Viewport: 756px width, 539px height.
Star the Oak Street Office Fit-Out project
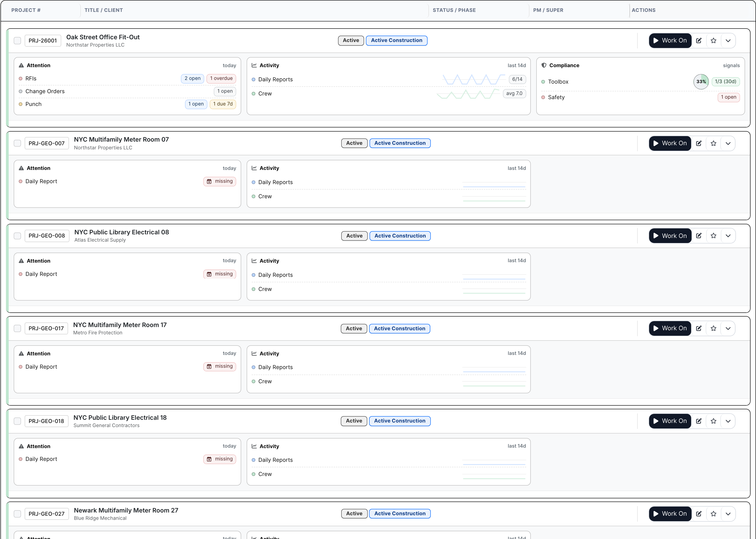pyautogui.click(x=714, y=40)
